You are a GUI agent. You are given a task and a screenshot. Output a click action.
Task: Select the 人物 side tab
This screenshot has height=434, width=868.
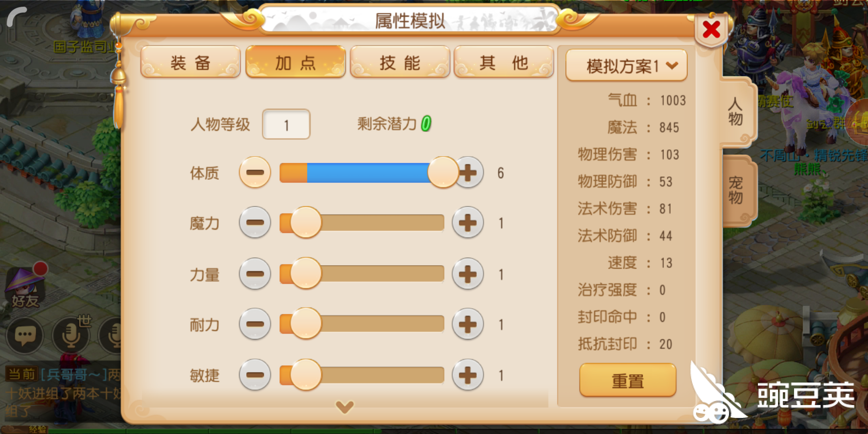point(736,112)
